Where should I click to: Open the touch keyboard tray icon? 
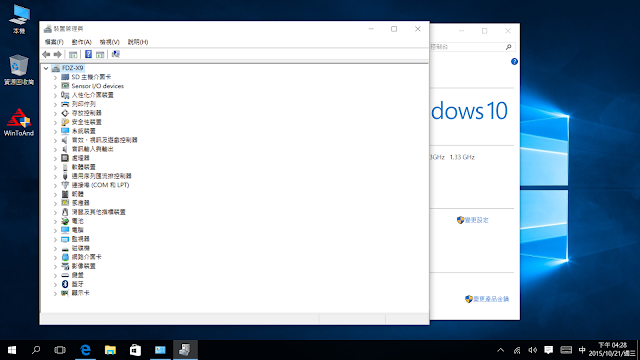(x=566, y=350)
